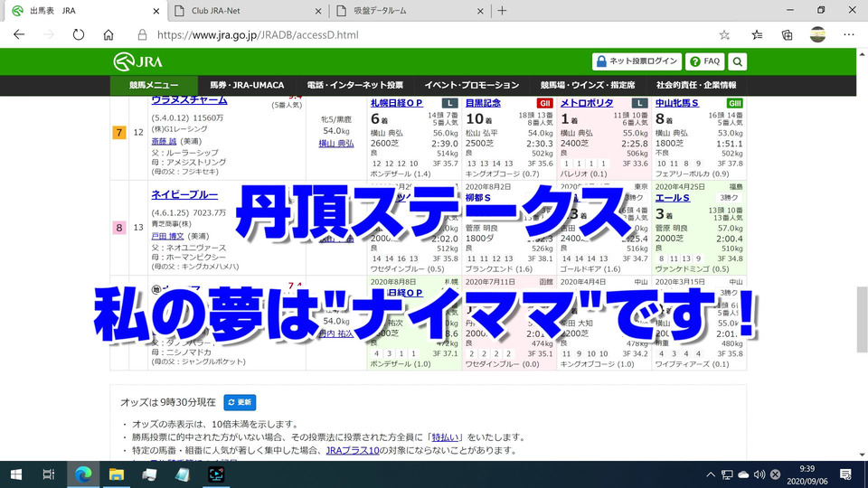
Task: Open a new browser tab
Action: pyautogui.click(x=502, y=11)
